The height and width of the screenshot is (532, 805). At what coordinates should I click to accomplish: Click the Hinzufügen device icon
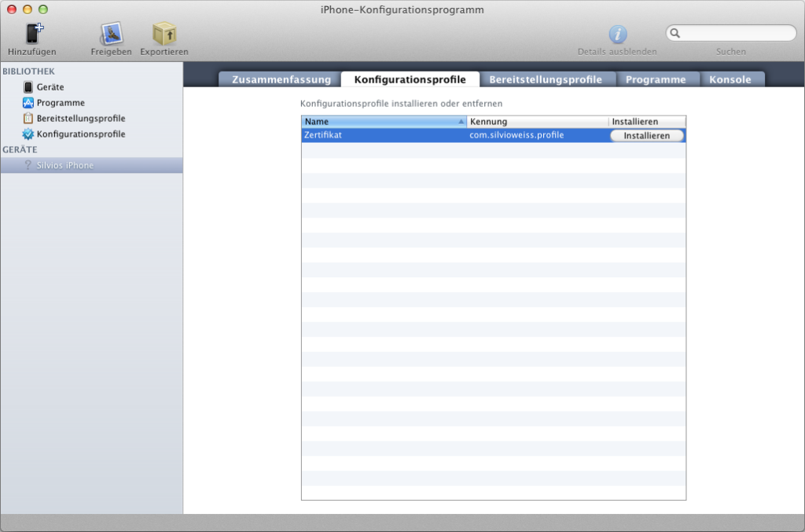(34, 33)
